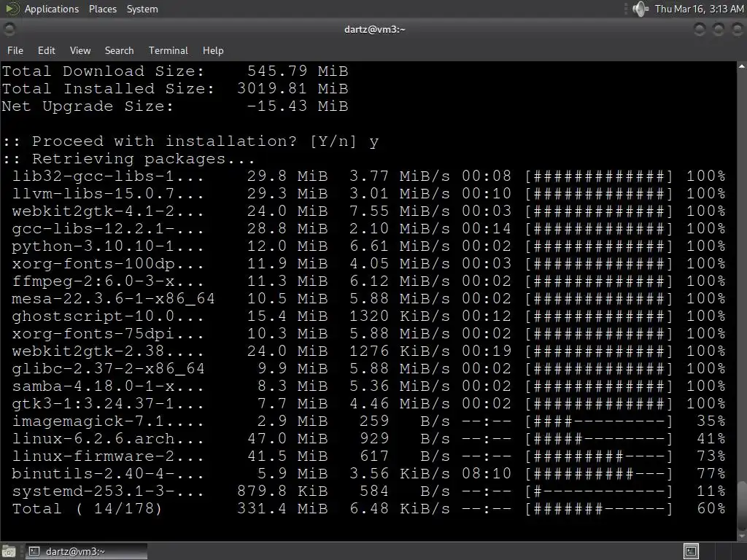Open the Applications menu

52,9
